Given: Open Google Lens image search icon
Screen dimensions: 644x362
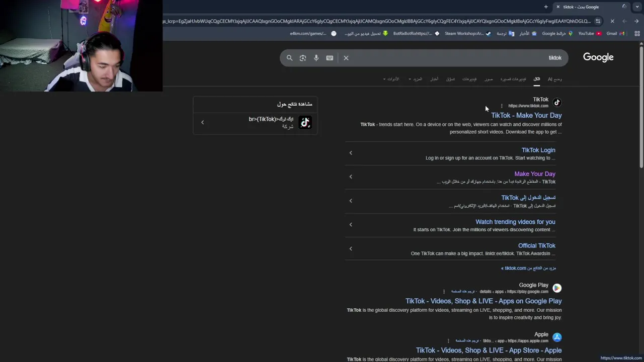Looking at the screenshot, I should 303,58.
